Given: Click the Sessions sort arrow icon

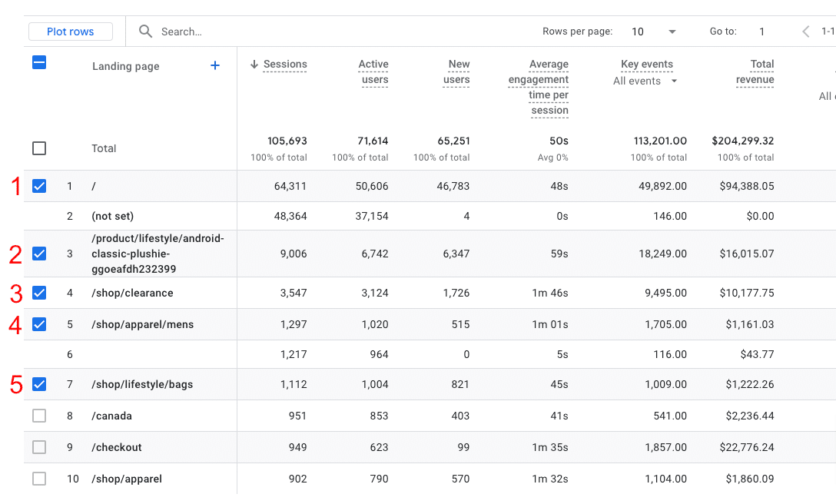Looking at the screenshot, I should [254, 65].
